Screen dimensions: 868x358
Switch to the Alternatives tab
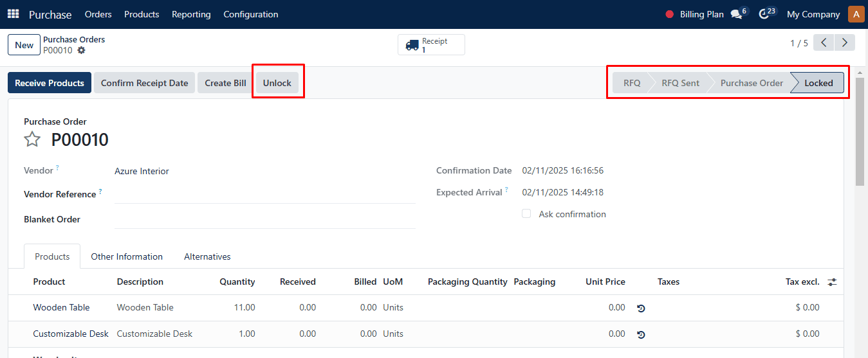point(207,256)
